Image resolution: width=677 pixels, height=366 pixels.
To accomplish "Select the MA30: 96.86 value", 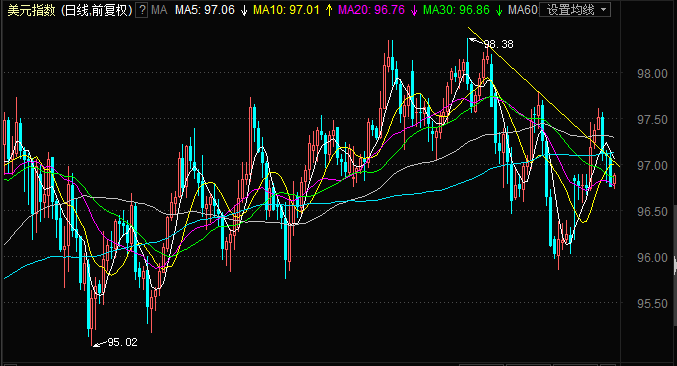I will 456,10.
